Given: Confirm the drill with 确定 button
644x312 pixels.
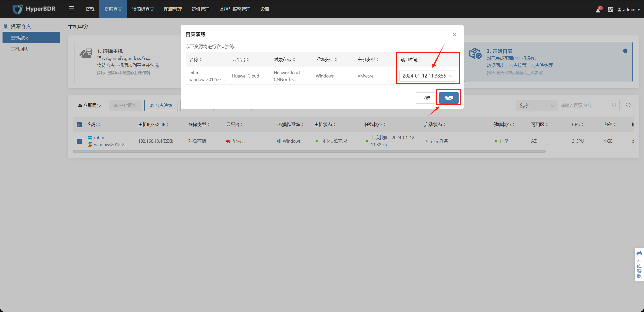Looking at the screenshot, I should click(449, 98).
